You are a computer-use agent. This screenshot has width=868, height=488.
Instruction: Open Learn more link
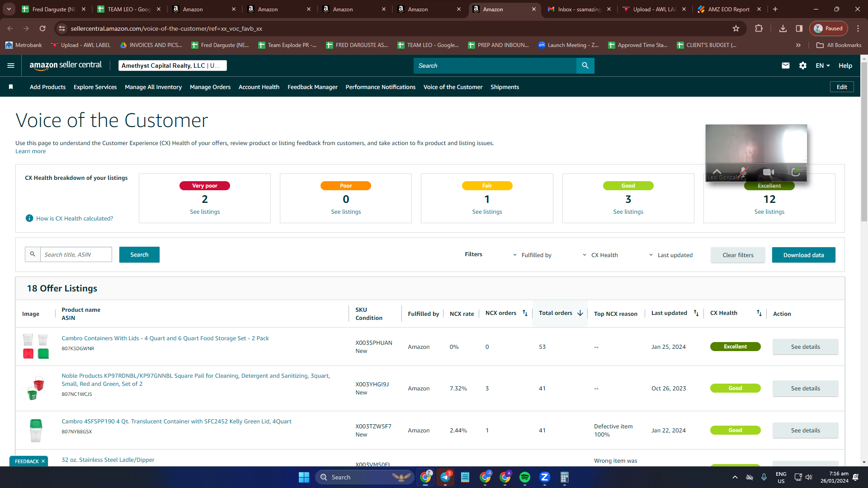tap(30, 151)
